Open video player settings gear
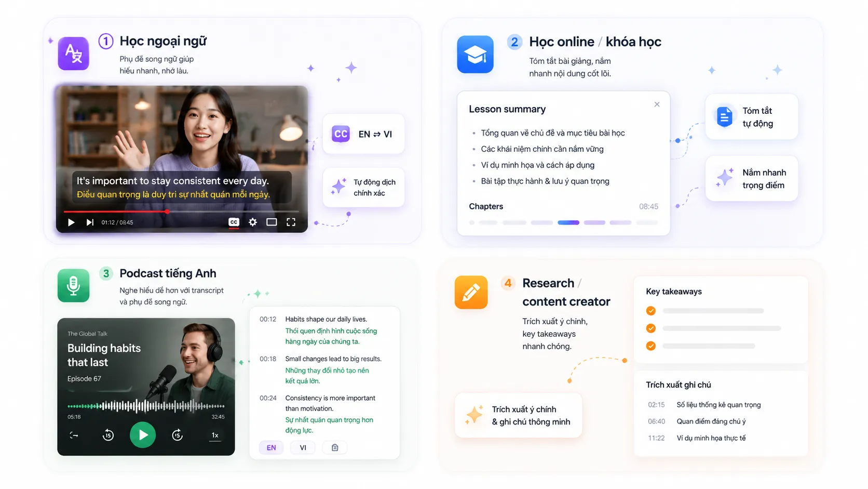The image size is (868, 489). [x=253, y=222]
